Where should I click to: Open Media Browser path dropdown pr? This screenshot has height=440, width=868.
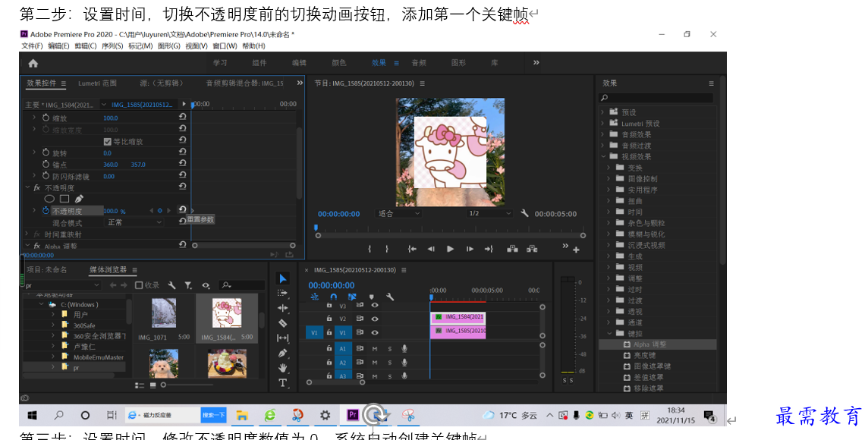[x=62, y=285]
